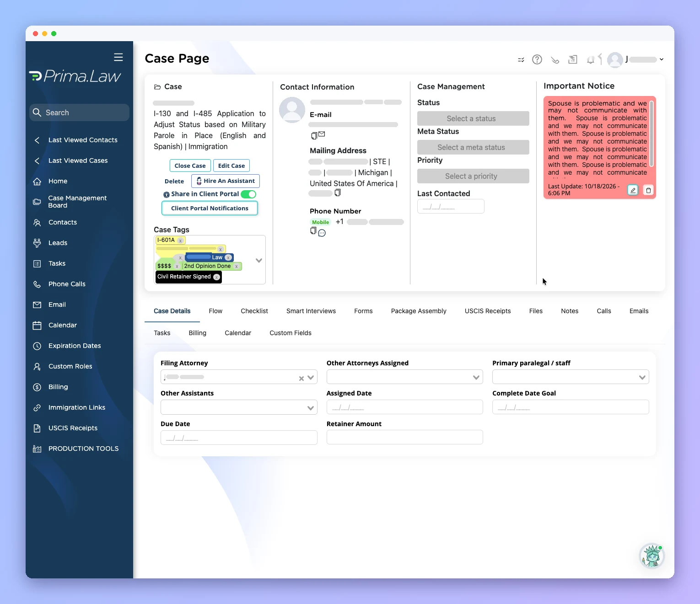Image resolution: width=700 pixels, height=604 pixels.
Task: Open the Smart Interviews tab
Action: (311, 311)
